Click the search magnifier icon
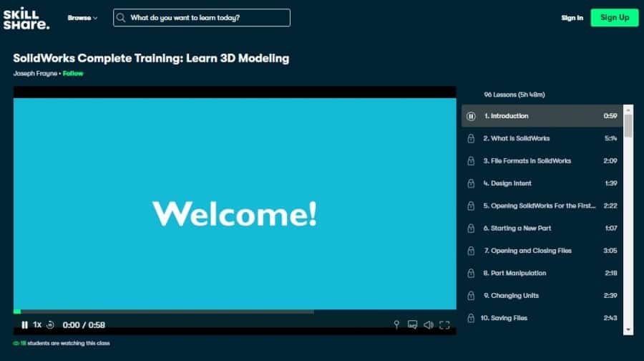This screenshot has height=361, width=644. pos(121,18)
